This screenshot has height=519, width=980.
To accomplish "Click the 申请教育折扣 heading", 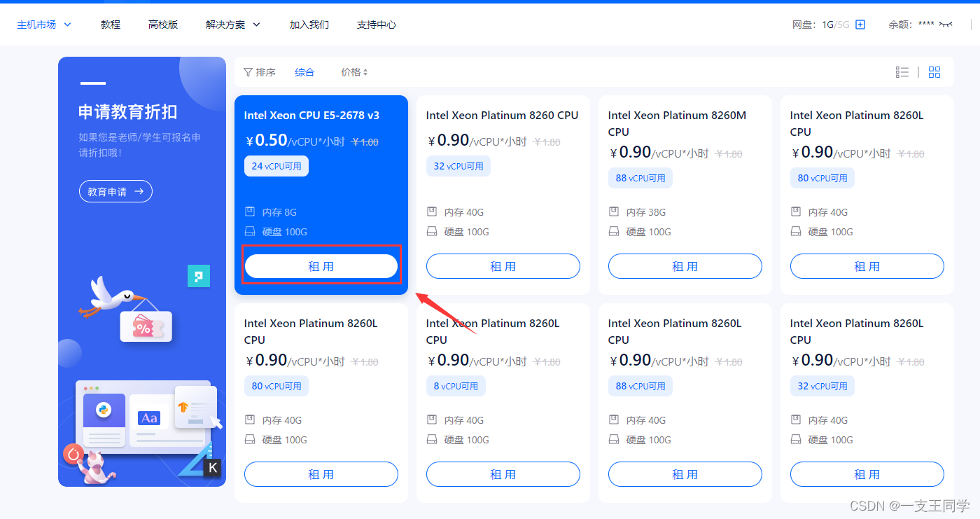I will 128,112.
